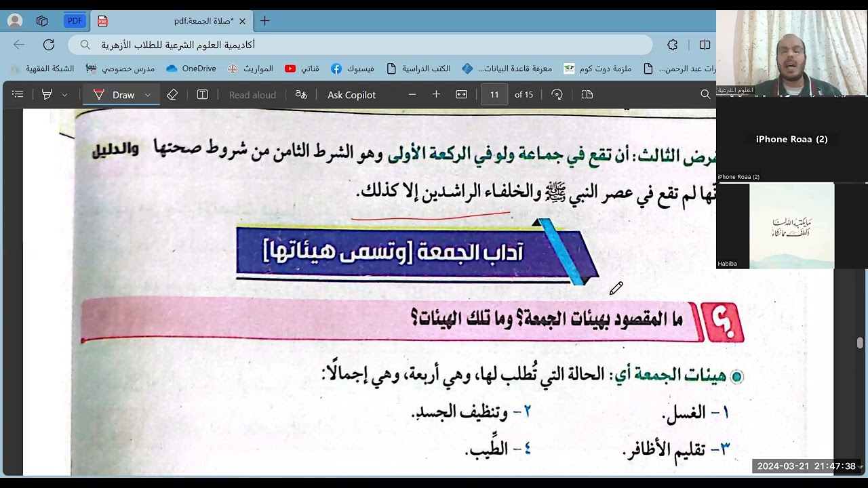Close the صلاة الجمعة.pdf tab
868x488 pixels.
242,21
